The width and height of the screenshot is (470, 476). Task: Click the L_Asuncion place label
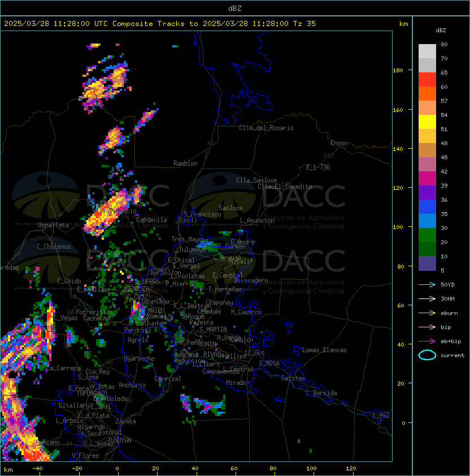point(257,220)
